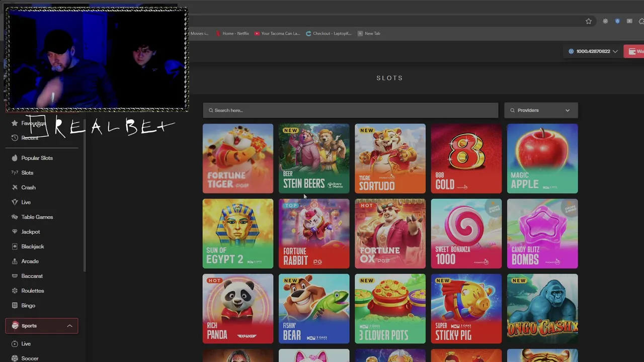
Task: Open Live under Sports section
Action: pos(26,344)
